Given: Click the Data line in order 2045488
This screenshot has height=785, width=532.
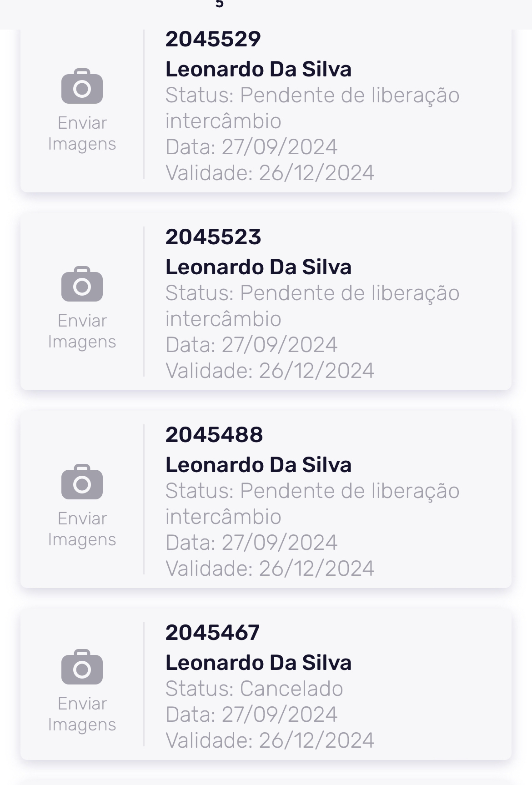Looking at the screenshot, I should tap(251, 543).
